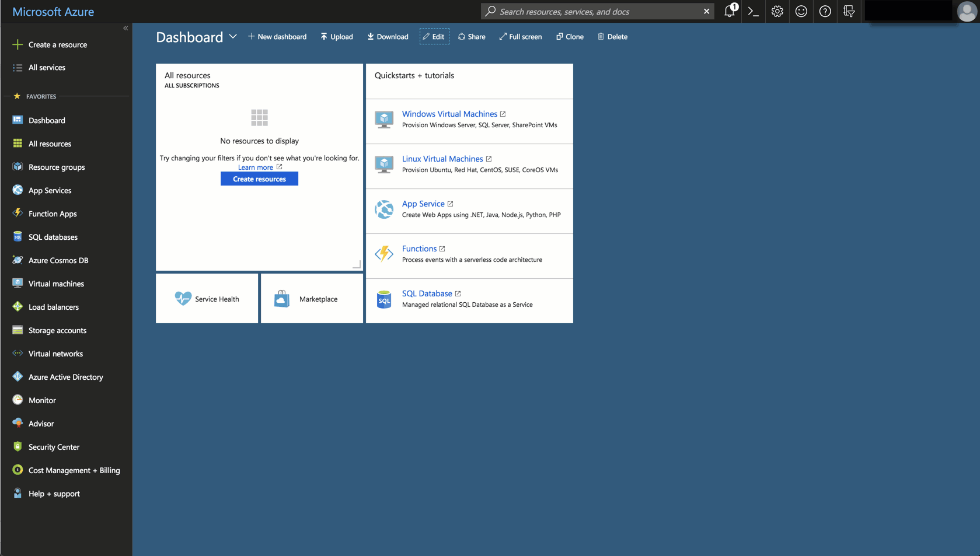980x556 pixels.
Task: Click the Service Health tile
Action: (x=207, y=299)
